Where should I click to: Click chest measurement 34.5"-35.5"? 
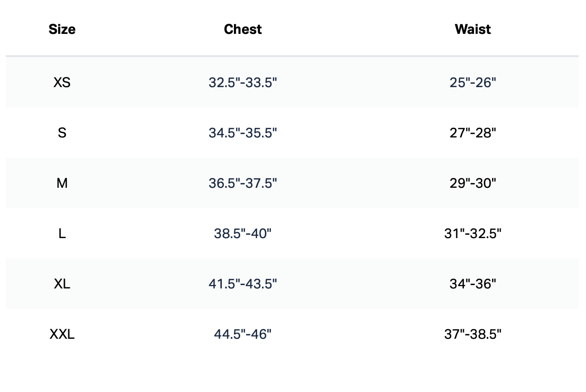click(x=243, y=133)
